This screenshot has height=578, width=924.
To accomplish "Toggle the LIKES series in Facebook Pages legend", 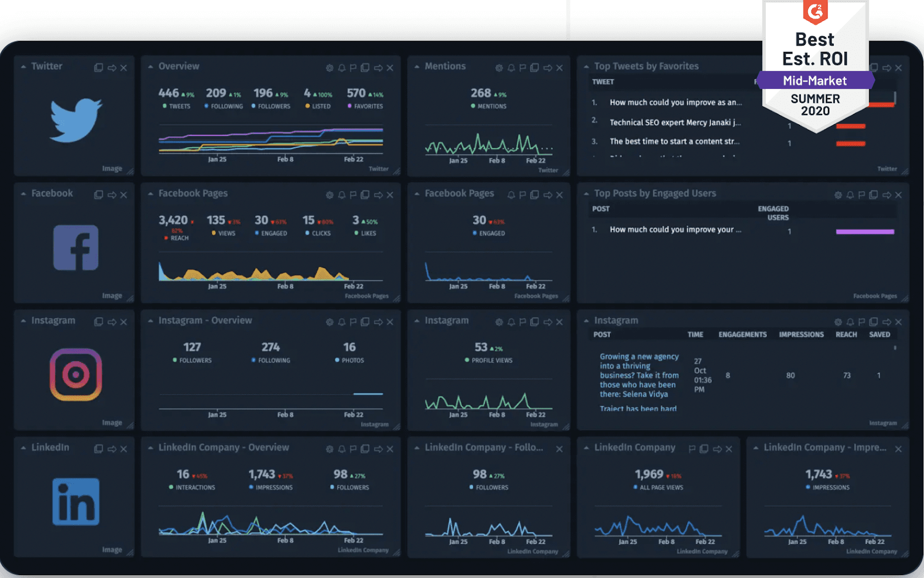I will click(365, 233).
